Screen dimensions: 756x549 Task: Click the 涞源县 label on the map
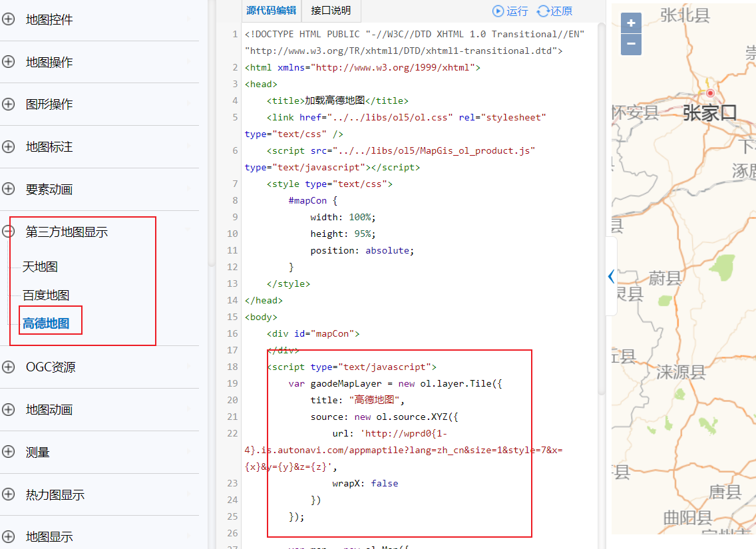coord(681,372)
